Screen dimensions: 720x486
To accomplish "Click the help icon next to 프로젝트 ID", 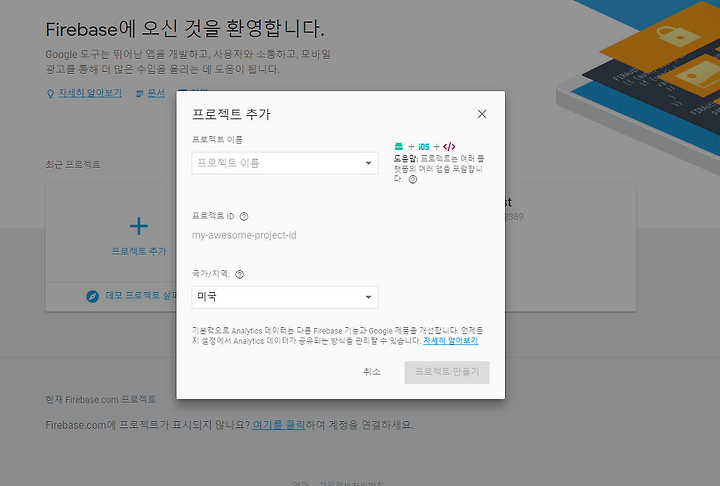I will click(244, 216).
